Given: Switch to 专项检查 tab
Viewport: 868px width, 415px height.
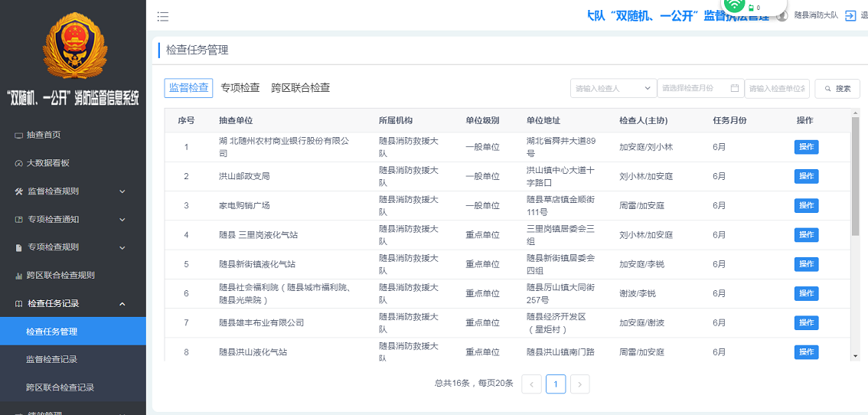Looking at the screenshot, I should pyautogui.click(x=240, y=87).
